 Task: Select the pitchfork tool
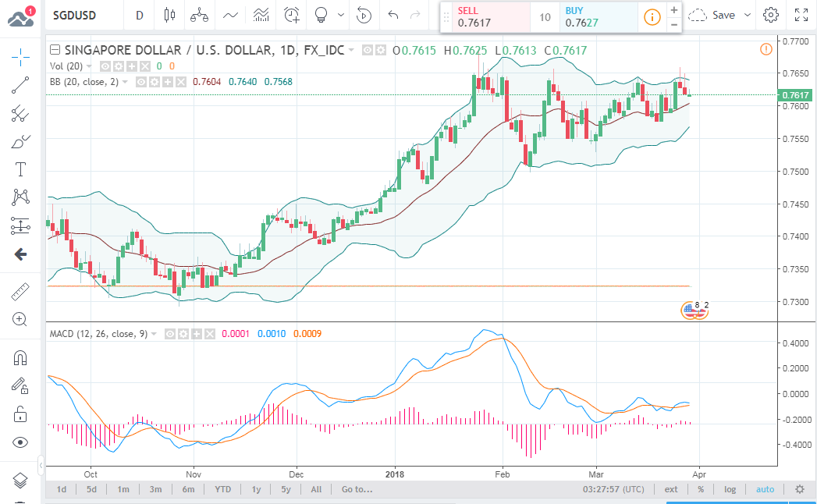pos(20,113)
